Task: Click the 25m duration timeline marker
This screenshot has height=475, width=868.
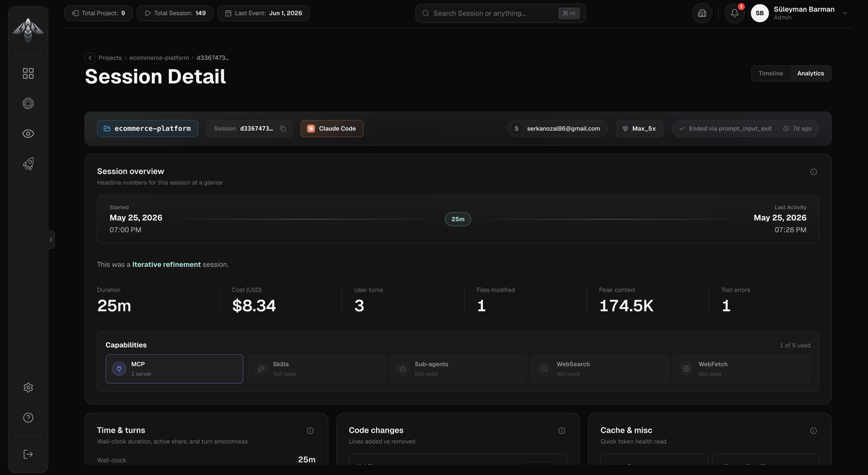Action: [458, 219]
